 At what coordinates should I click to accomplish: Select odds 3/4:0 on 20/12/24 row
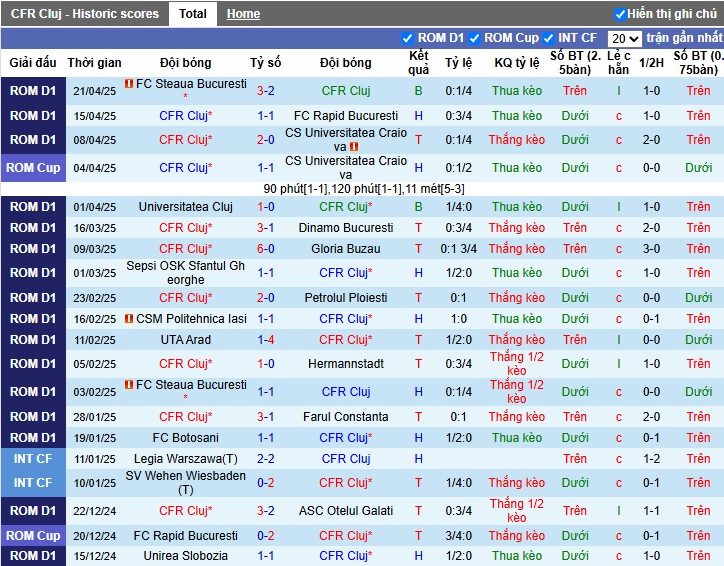(458, 536)
